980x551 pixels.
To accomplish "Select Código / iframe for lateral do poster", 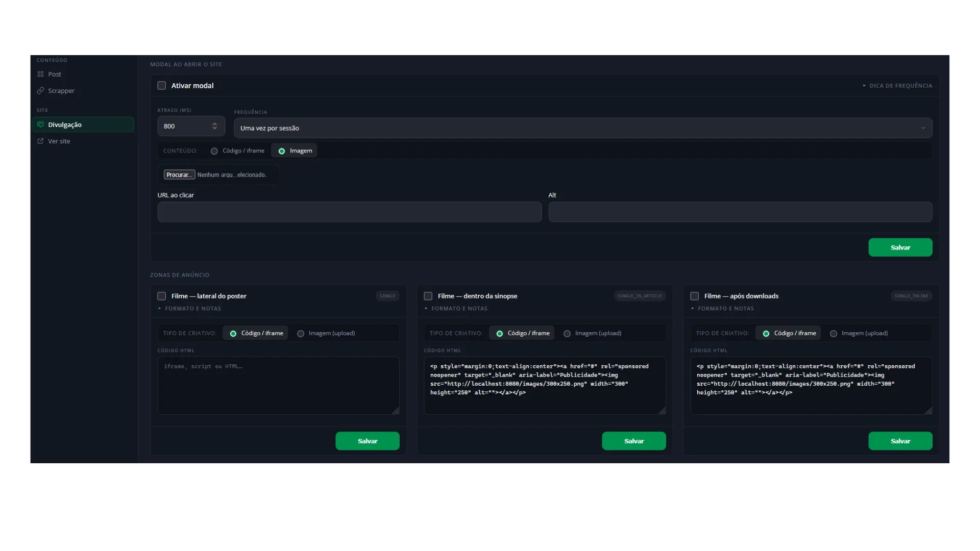I will click(256, 333).
